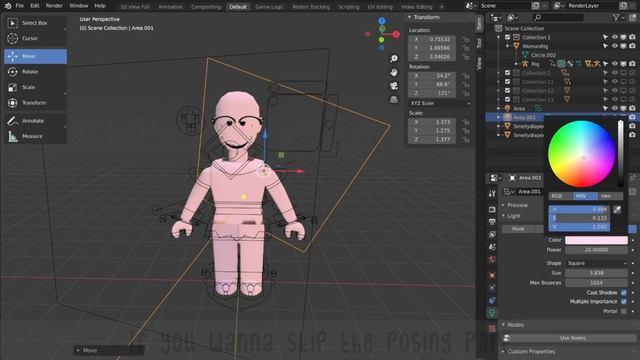The image size is (640, 360).
Task: Select the Select Box tool
Action: tap(35, 23)
